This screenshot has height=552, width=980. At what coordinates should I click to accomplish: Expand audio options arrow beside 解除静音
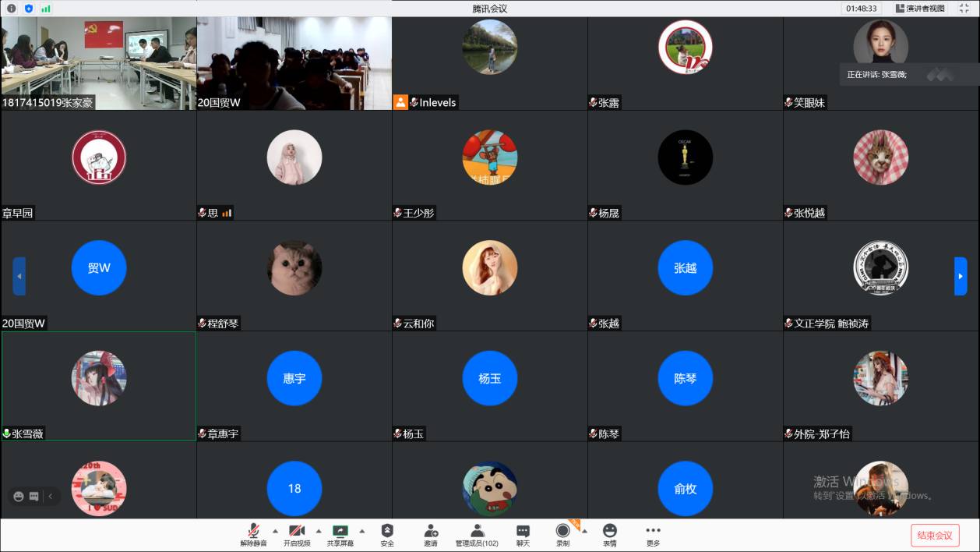(275, 531)
